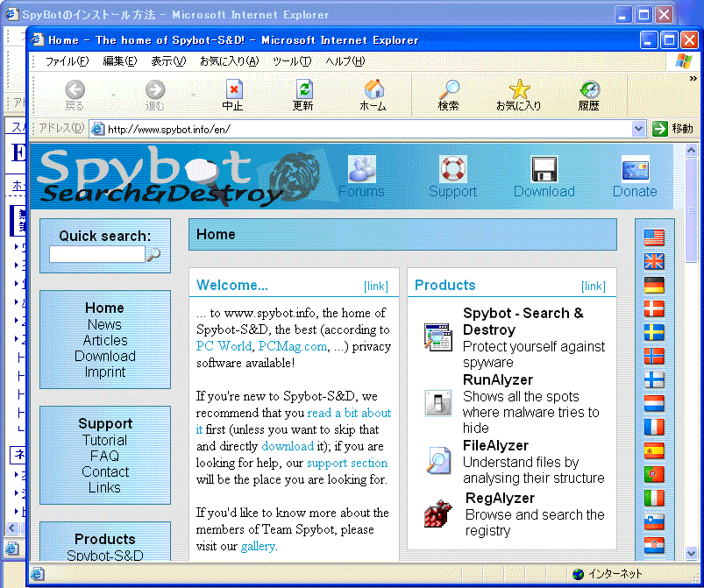Screen dimensions: 704x588
Task: Open the 検索 search toolbar icon
Action: tap(449, 89)
